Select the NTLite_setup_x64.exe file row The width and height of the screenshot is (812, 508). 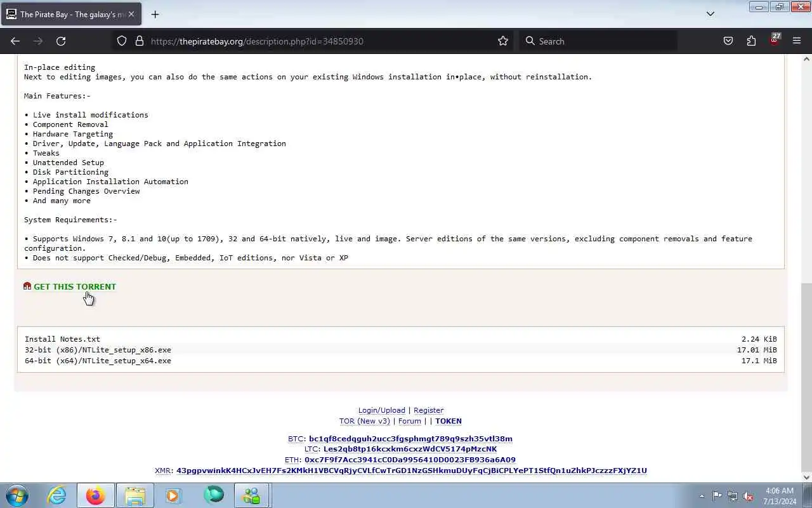(x=401, y=361)
